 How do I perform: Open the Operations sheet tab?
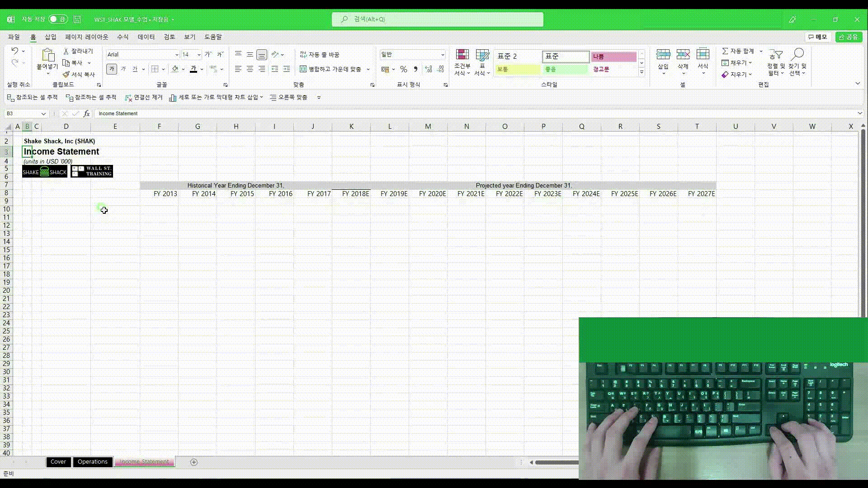93,462
